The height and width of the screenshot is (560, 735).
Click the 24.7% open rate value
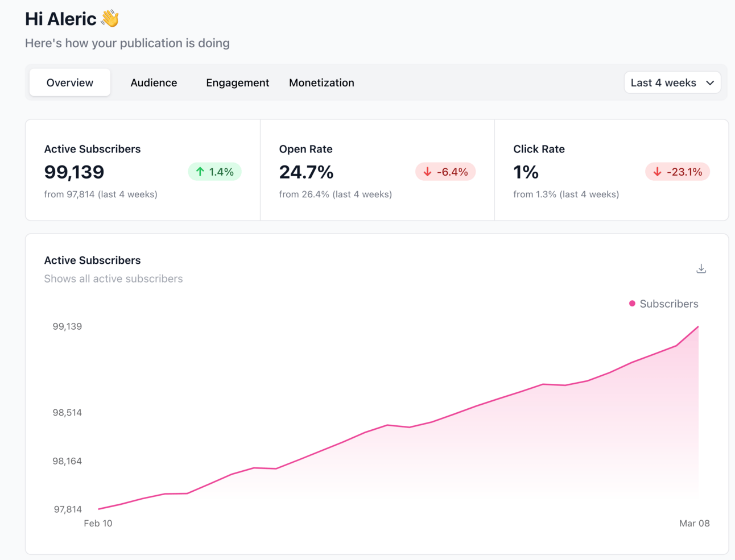pyautogui.click(x=306, y=172)
